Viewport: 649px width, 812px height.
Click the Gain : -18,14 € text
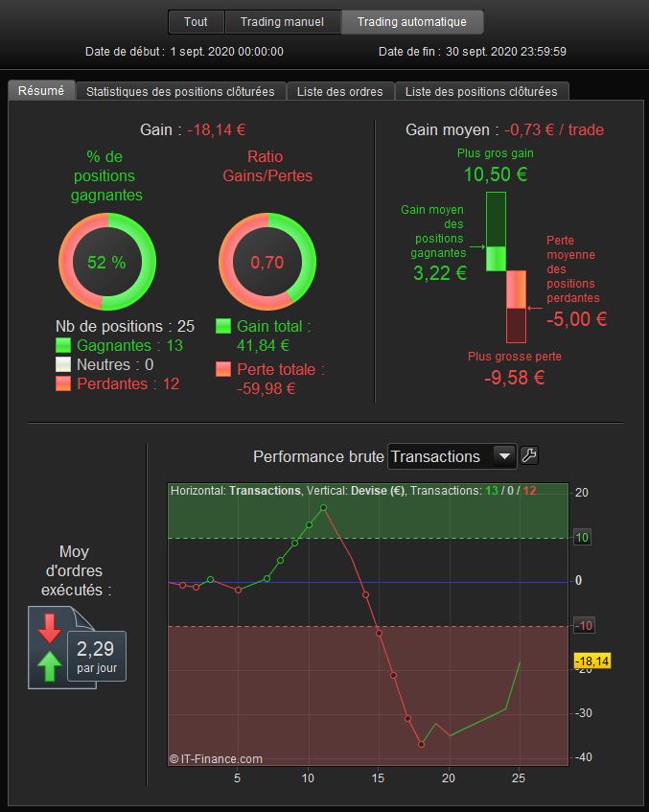(193, 129)
